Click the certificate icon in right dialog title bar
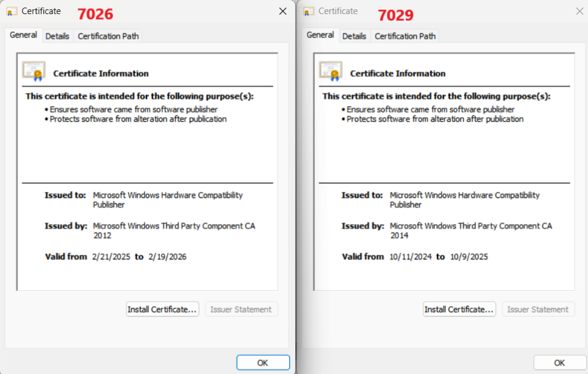 click(x=309, y=11)
